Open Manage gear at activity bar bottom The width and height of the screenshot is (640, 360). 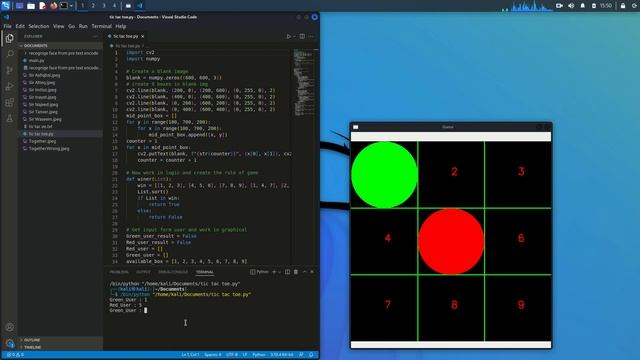pos(9,343)
